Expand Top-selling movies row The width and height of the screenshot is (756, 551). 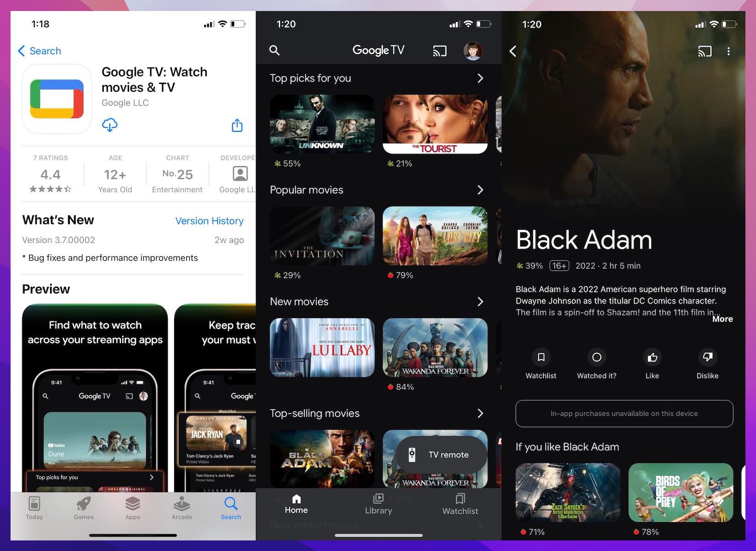pyautogui.click(x=480, y=413)
